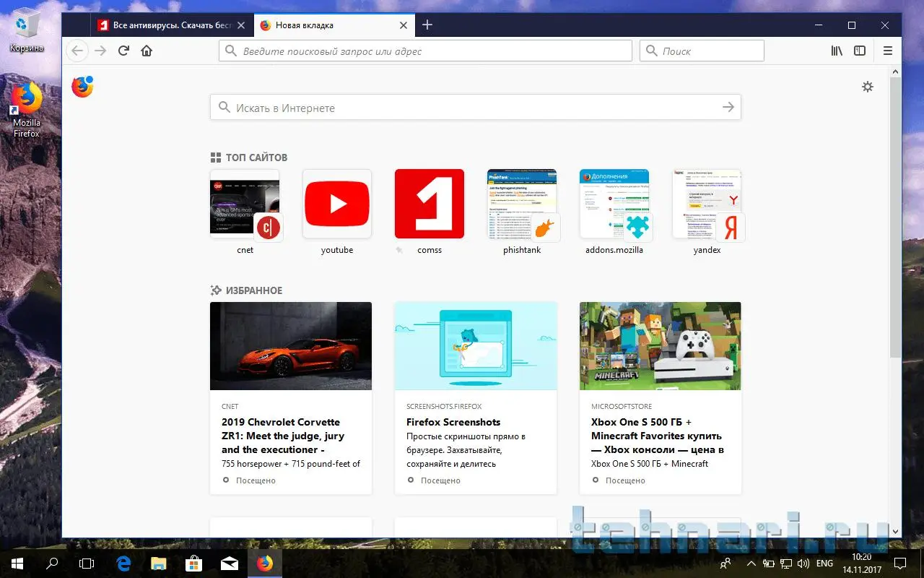The height and width of the screenshot is (578, 924).
Task: Select the Новая вкладка tab
Action: tap(334, 25)
